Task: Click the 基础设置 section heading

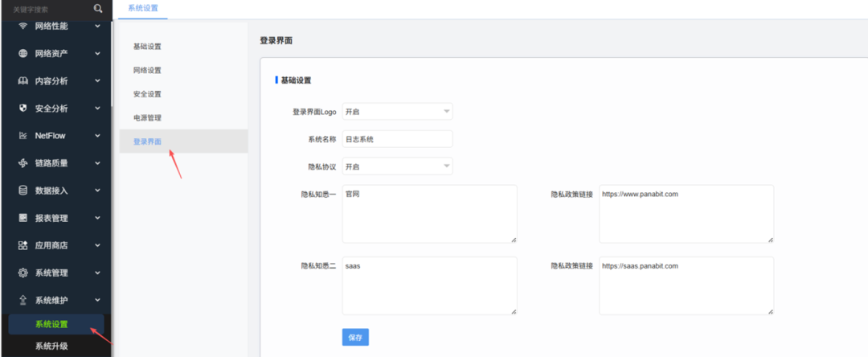Action: [296, 80]
